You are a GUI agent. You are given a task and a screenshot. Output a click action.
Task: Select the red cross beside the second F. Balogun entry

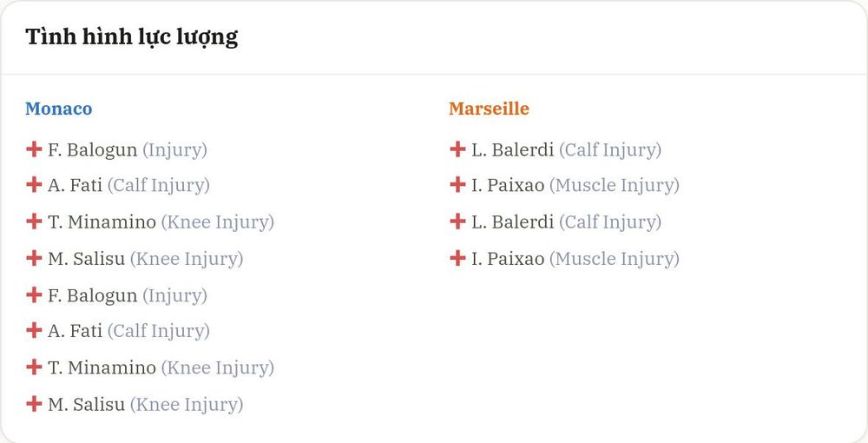[34, 294]
